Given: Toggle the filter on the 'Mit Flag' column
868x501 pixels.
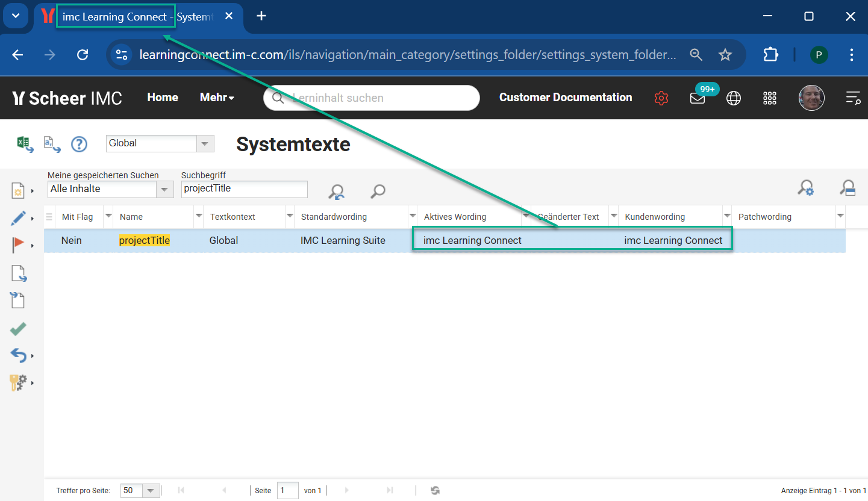Looking at the screenshot, I should click(x=108, y=216).
